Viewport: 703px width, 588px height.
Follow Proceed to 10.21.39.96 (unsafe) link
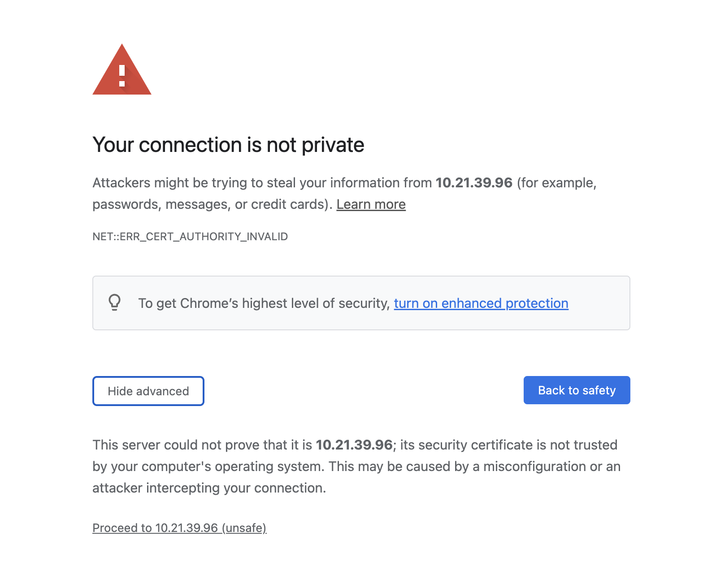[179, 528]
